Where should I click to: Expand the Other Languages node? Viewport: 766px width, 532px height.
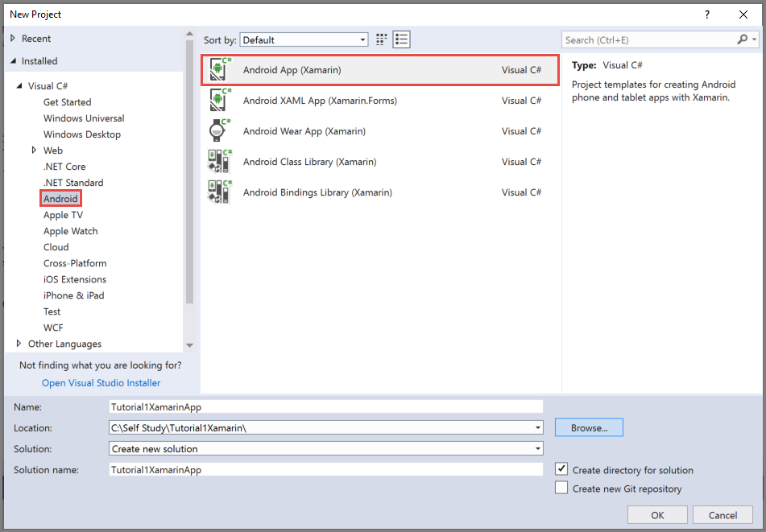[19, 344]
